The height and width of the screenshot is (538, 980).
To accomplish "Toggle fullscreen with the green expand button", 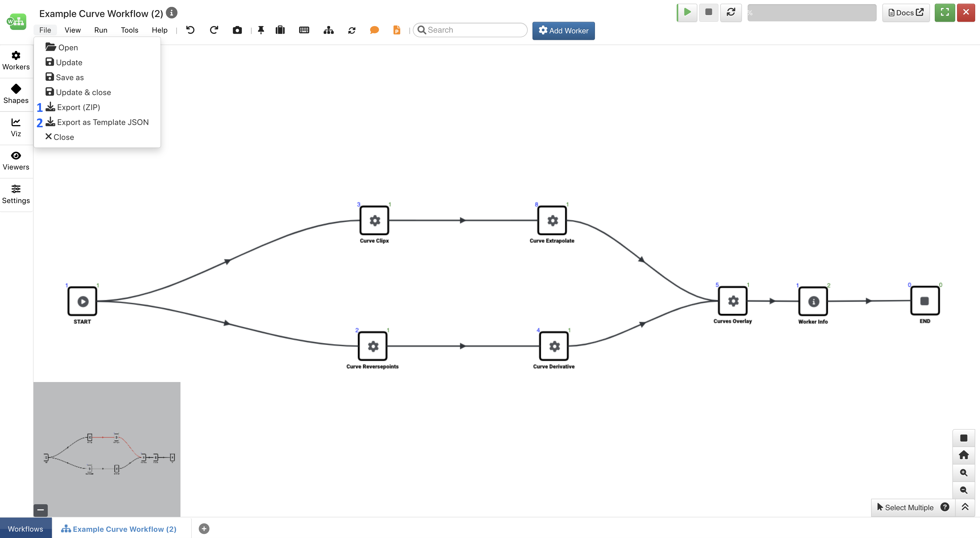I will [x=945, y=12].
